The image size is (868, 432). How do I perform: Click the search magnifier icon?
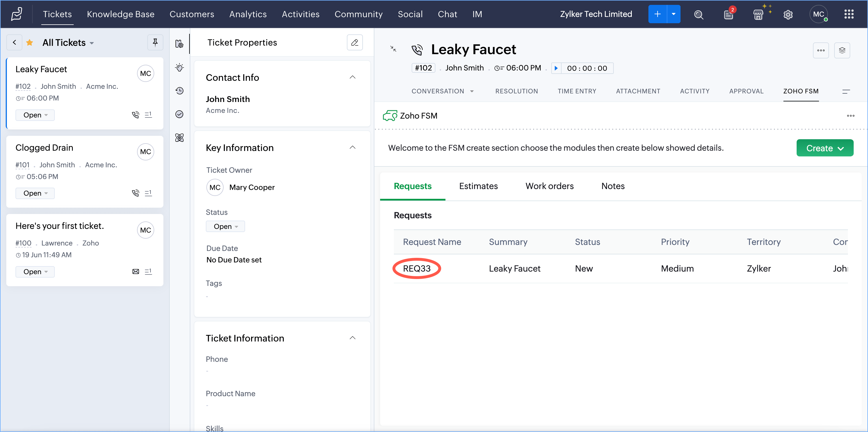tap(699, 15)
